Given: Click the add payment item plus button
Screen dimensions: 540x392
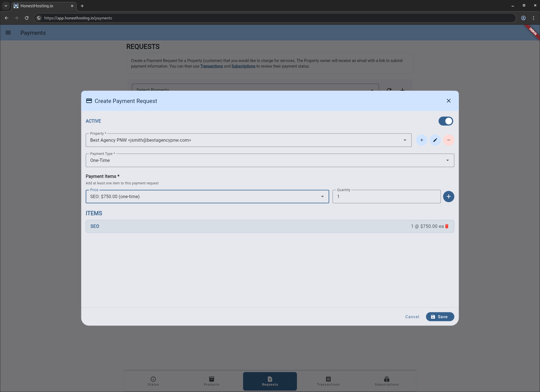Looking at the screenshot, I should tap(449, 196).
